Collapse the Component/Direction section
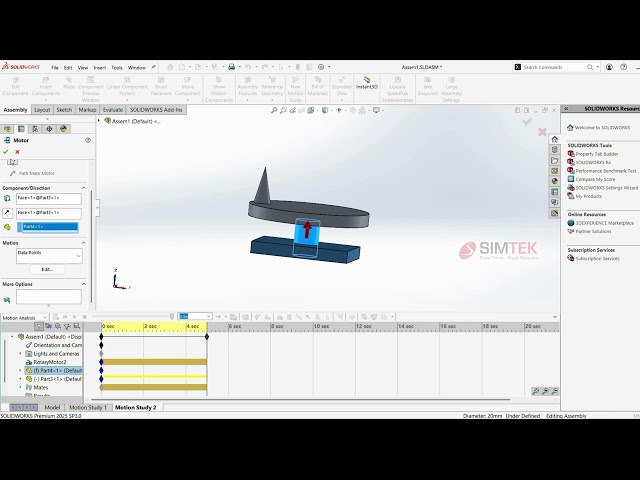 (84, 188)
